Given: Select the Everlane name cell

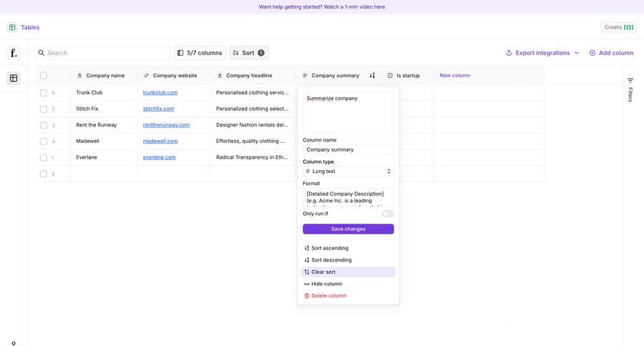Looking at the screenshot, I should click(x=104, y=157).
